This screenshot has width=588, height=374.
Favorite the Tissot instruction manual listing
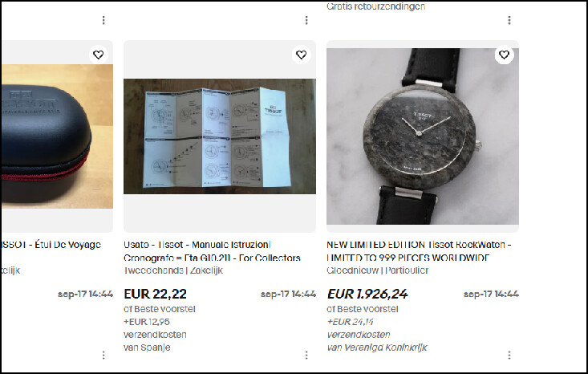(301, 55)
